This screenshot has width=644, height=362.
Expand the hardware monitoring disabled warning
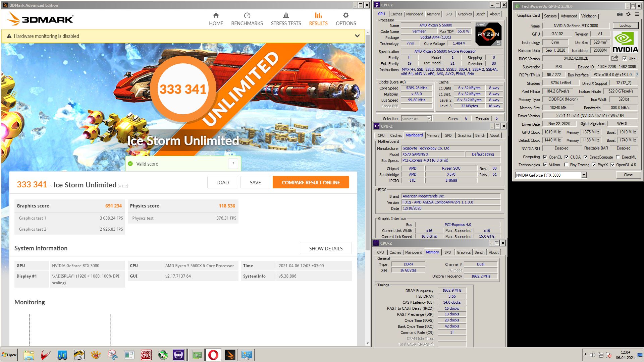pos(357,36)
